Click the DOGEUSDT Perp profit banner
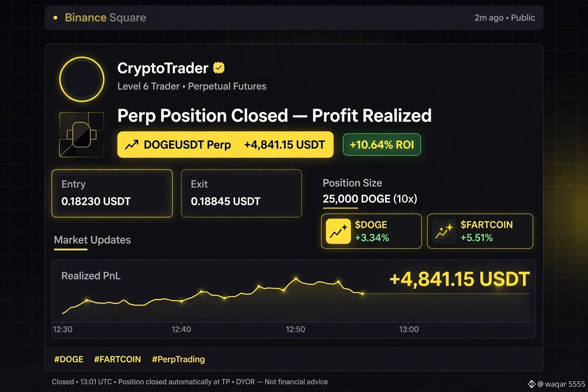588x392 pixels. 225,145
